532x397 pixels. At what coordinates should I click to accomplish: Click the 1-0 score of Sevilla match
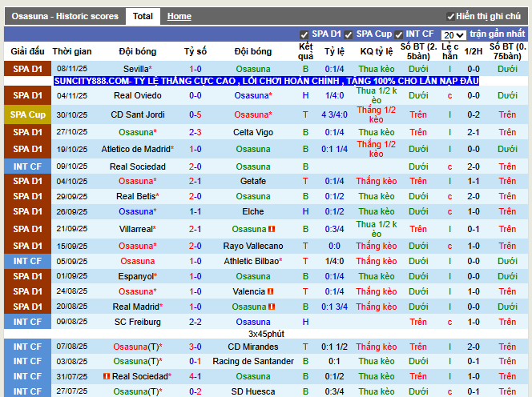click(195, 69)
